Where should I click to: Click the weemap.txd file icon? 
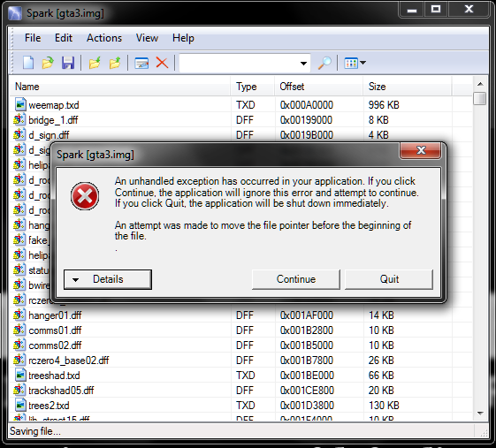tap(20, 104)
